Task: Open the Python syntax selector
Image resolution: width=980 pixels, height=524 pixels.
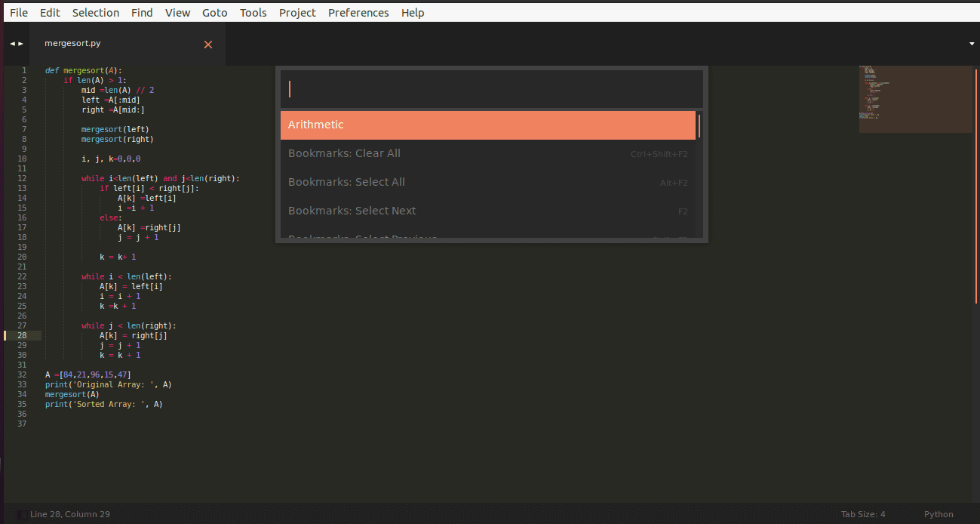Action: click(939, 514)
